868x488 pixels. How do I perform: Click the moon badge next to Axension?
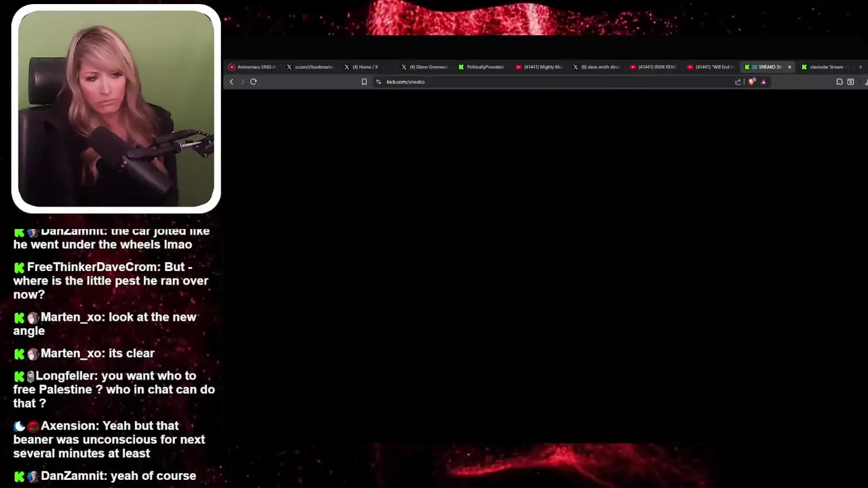click(x=19, y=426)
